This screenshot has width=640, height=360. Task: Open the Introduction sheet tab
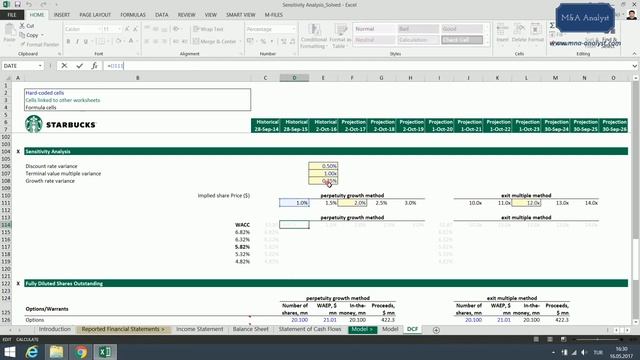pos(55,329)
